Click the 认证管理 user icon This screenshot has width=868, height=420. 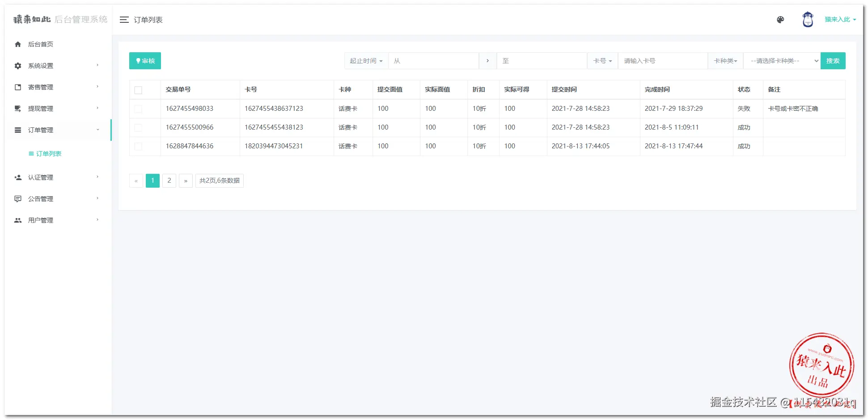point(18,177)
